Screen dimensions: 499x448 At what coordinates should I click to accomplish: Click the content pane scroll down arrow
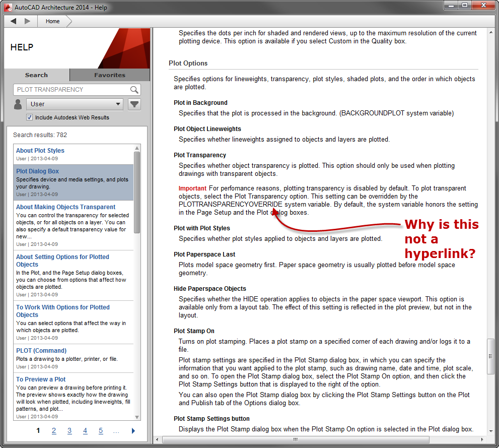coord(490,431)
